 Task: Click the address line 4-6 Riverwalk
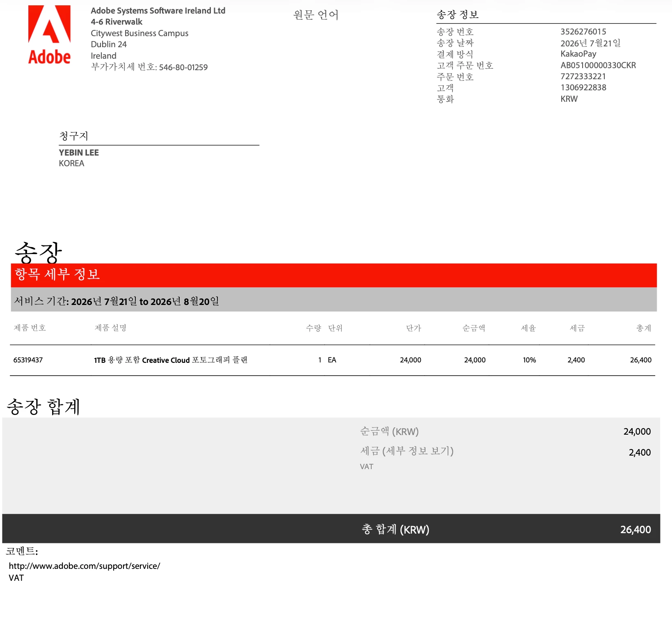[x=117, y=22]
